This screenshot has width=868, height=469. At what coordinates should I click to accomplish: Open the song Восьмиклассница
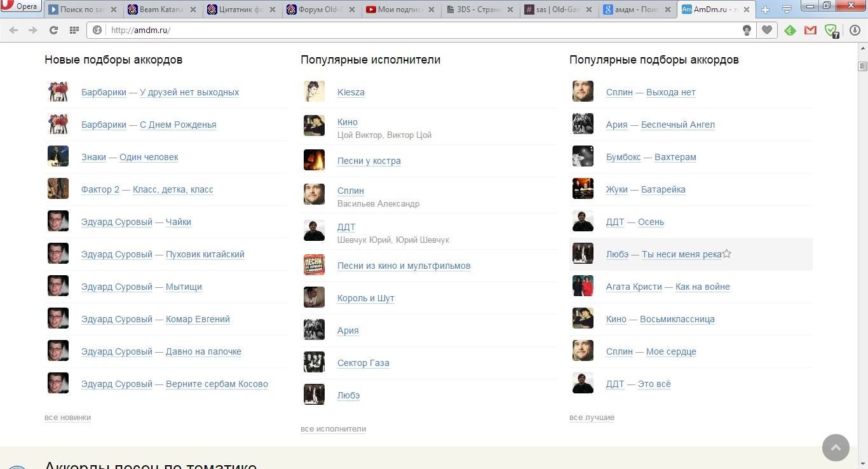click(x=677, y=319)
